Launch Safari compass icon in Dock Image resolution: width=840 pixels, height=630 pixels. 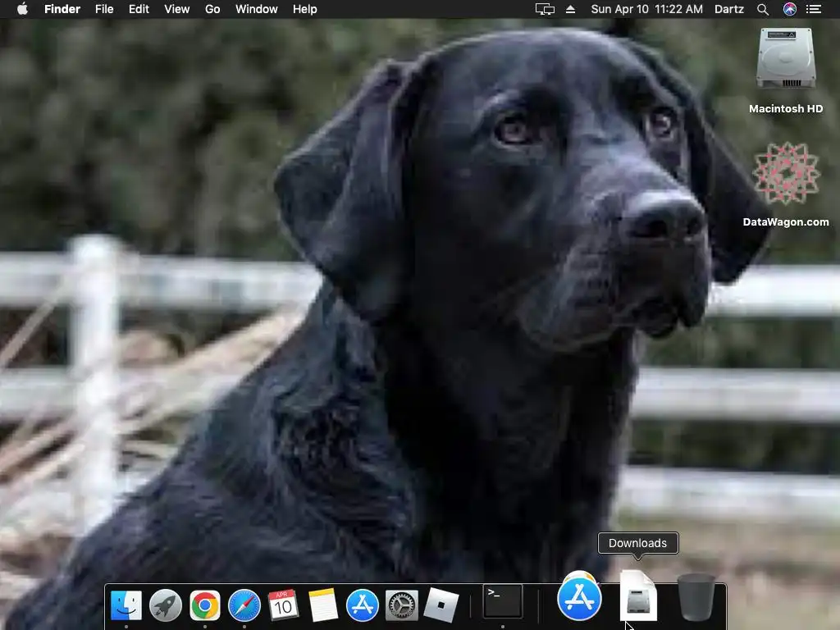[244, 605]
